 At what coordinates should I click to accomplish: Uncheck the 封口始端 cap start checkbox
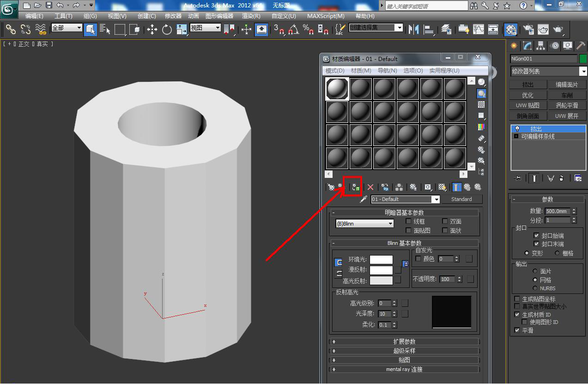[x=536, y=236]
